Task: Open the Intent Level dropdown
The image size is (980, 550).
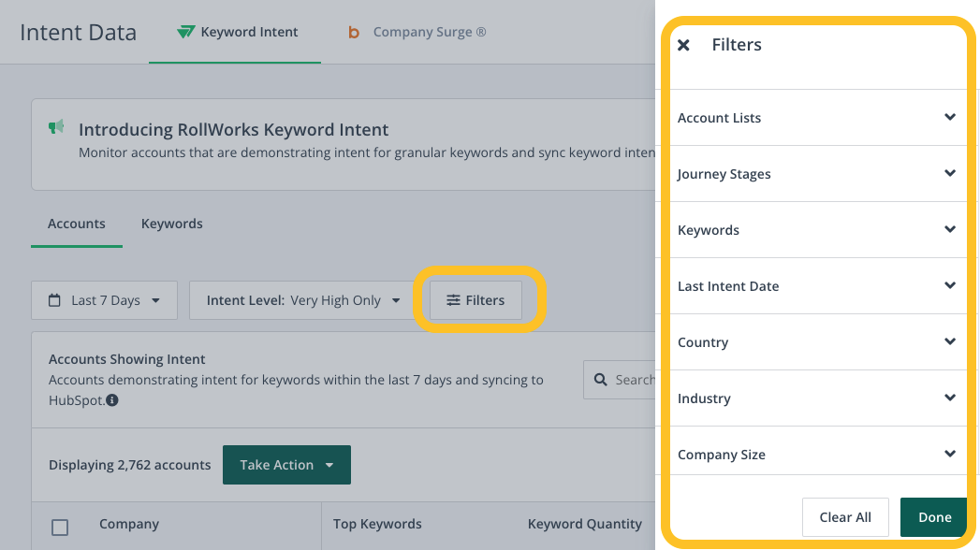Action: point(302,300)
